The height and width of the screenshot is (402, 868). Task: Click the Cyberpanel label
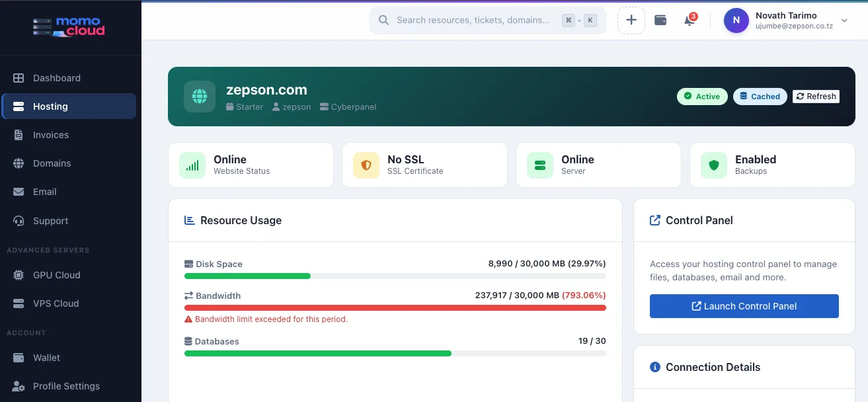[348, 106]
